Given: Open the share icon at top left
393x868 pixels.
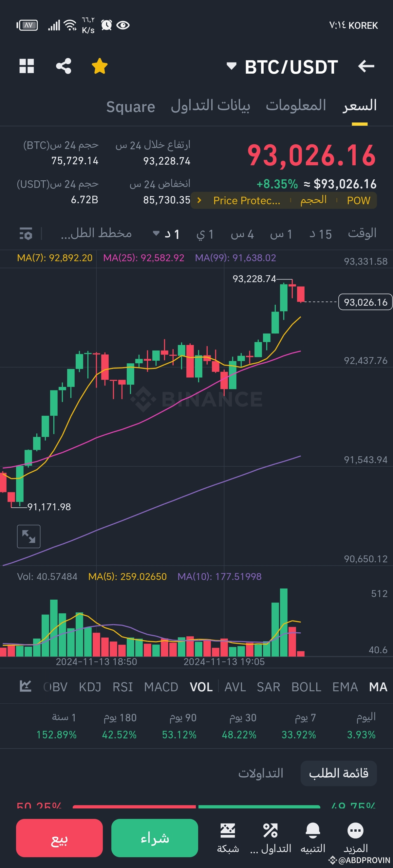Looking at the screenshot, I should click(x=64, y=66).
